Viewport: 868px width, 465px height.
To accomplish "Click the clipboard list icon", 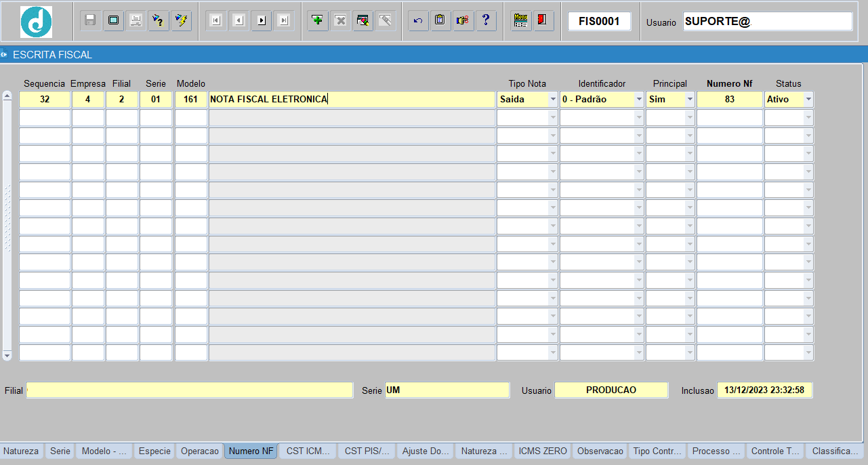I will (440, 20).
